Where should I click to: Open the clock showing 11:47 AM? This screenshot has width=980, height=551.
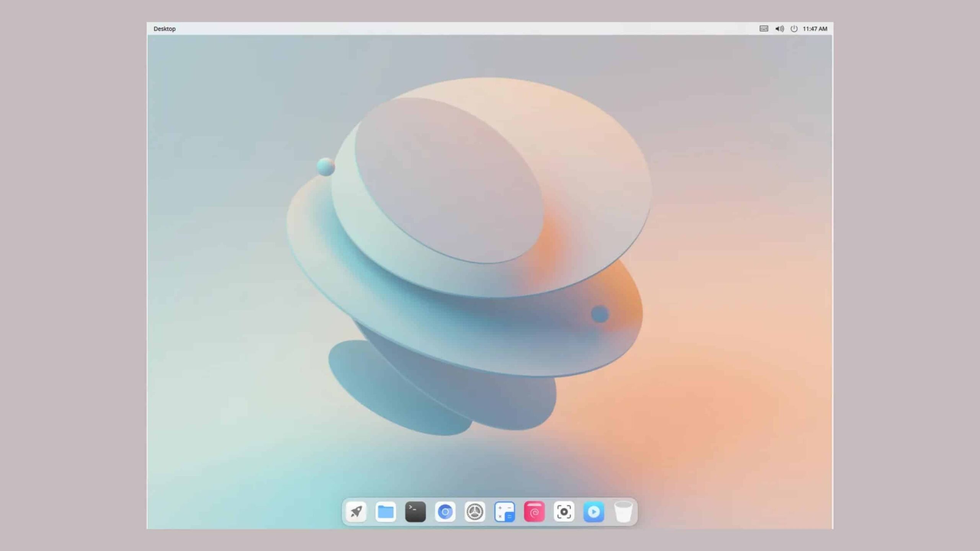point(815,29)
